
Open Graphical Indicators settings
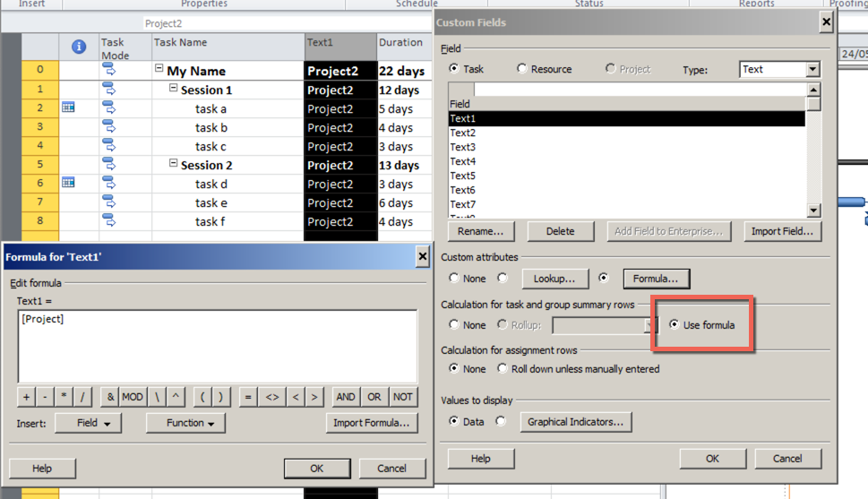576,422
